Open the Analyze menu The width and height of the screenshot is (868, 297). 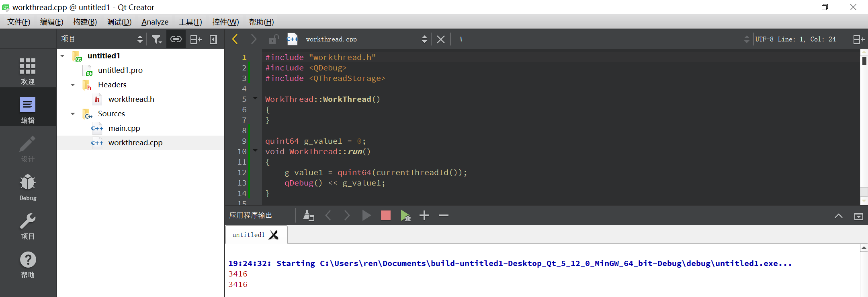point(155,22)
